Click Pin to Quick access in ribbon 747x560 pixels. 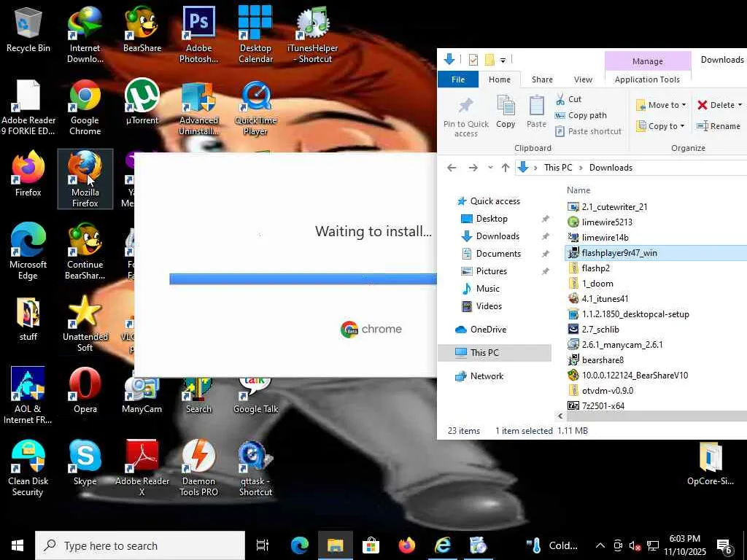coord(466,117)
